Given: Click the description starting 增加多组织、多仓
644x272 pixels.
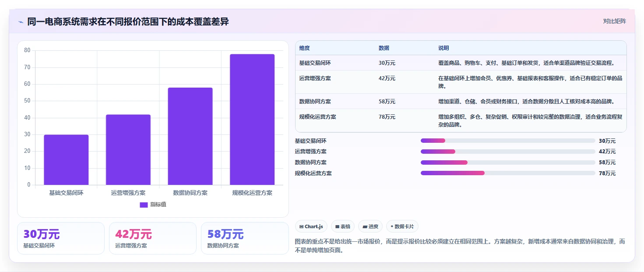Looking at the screenshot, I should (530, 121).
